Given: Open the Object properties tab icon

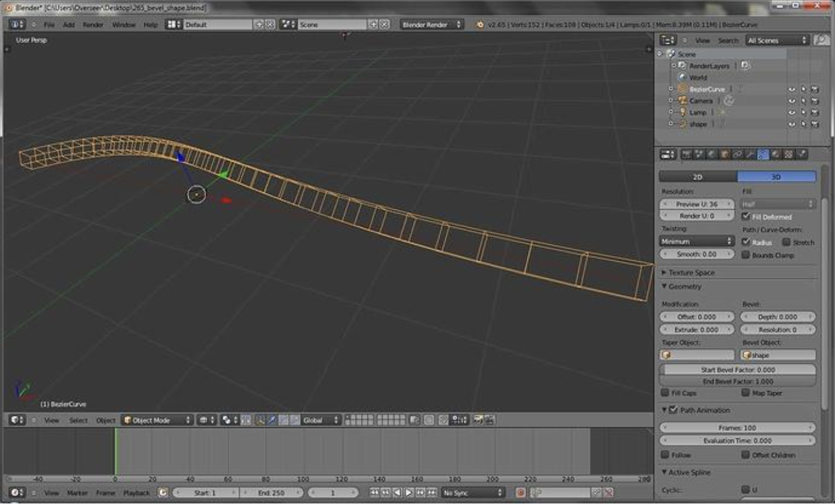Looking at the screenshot, I should (x=724, y=154).
